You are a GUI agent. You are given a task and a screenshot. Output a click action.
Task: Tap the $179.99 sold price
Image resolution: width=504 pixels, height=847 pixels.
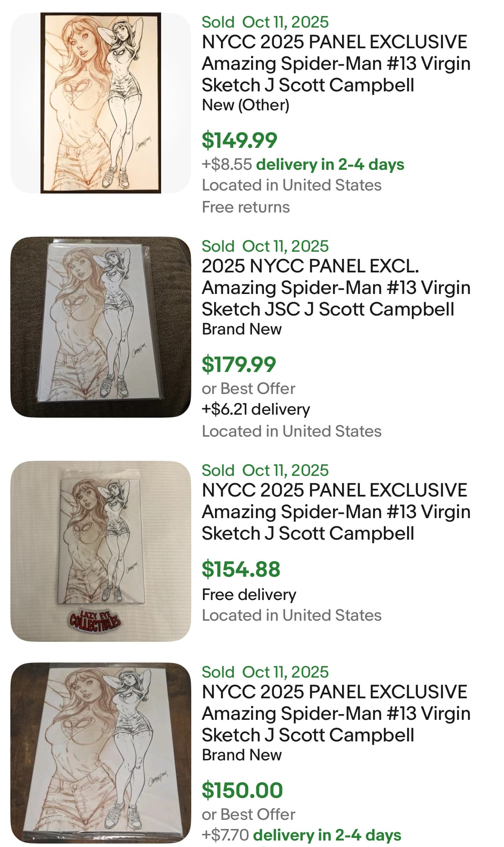click(239, 364)
